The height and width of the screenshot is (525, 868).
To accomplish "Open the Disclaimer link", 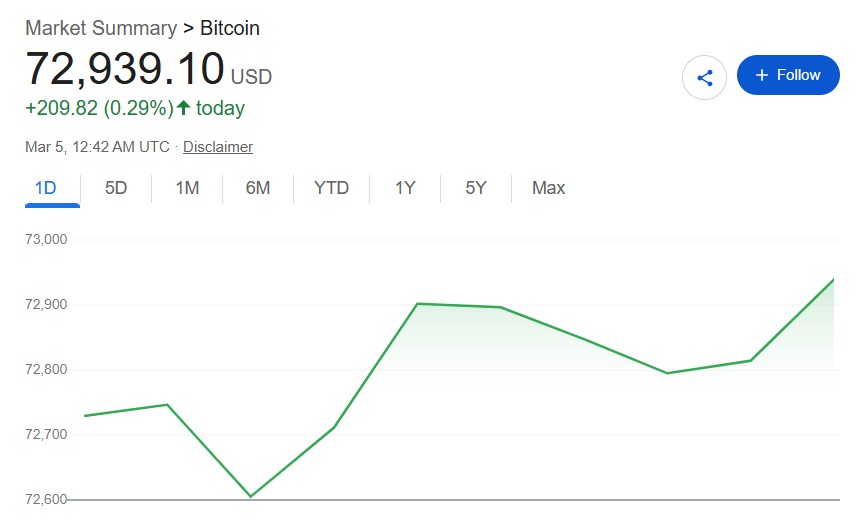I will [x=218, y=147].
